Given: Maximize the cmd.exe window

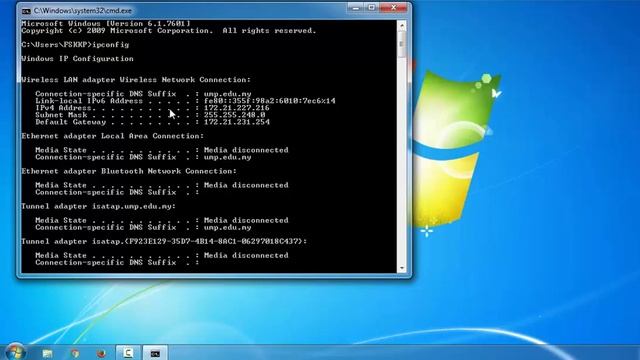Looking at the screenshot, I should (x=371, y=8).
